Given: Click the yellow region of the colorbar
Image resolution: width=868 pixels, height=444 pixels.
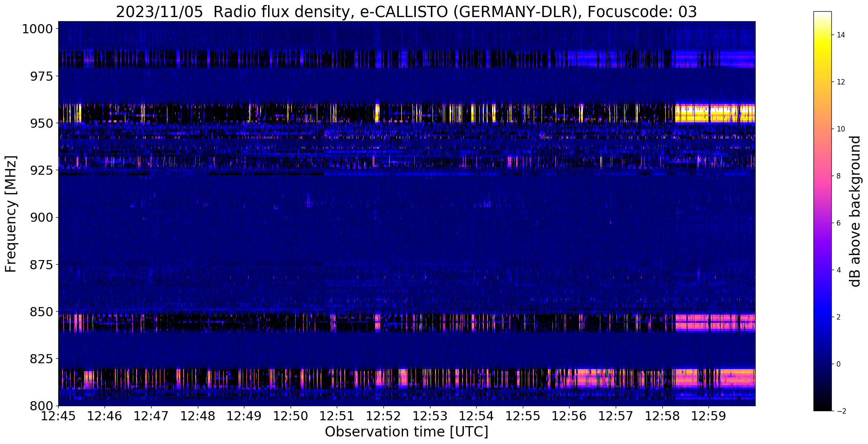Looking at the screenshot, I should tap(822, 46).
